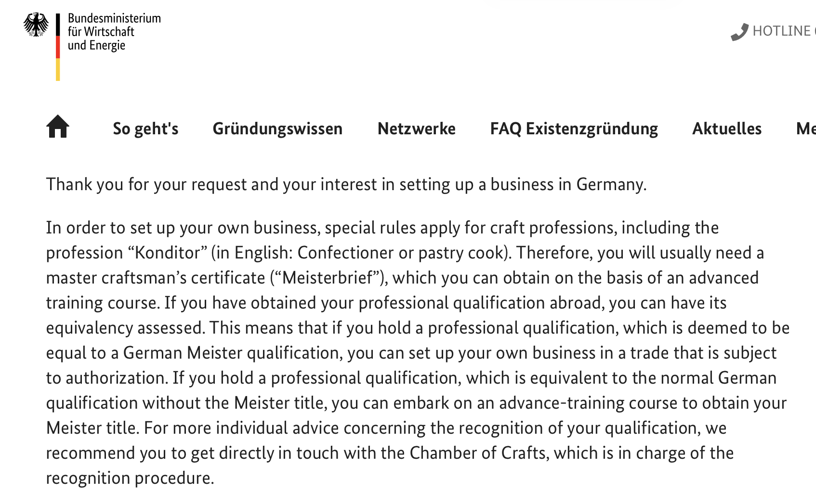Go to the home page icon
Viewport: 816px width, 504px height.
(x=58, y=127)
